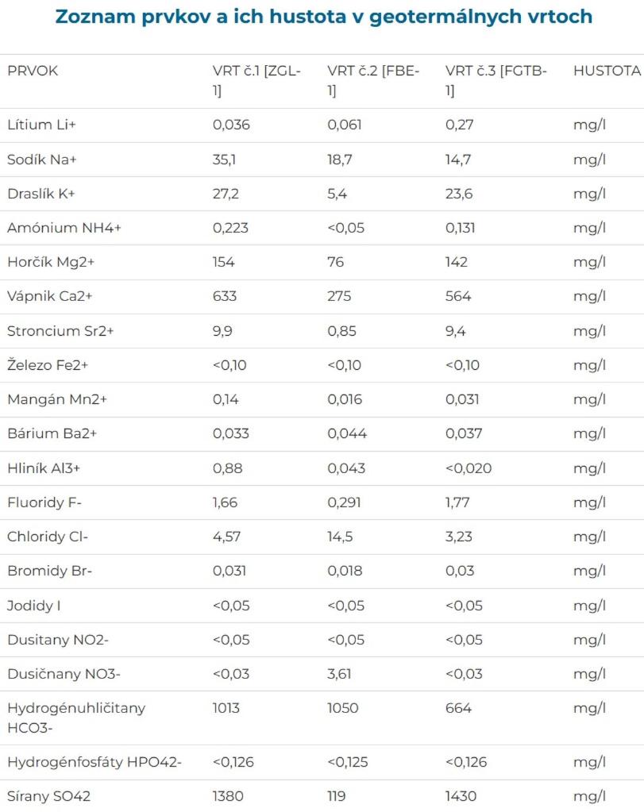Select the Chloridy Cl- value 14,5
644x812 pixels.
click(x=340, y=537)
